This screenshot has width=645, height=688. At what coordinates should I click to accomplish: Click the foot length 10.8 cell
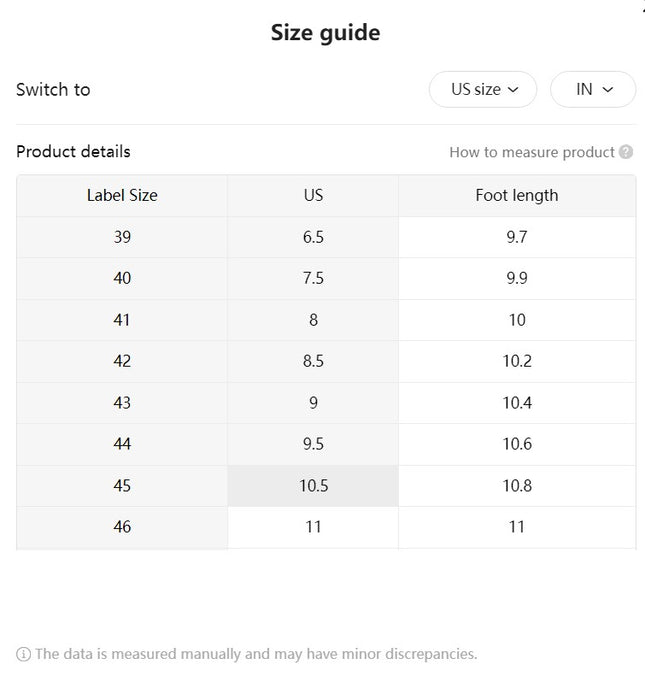517,486
